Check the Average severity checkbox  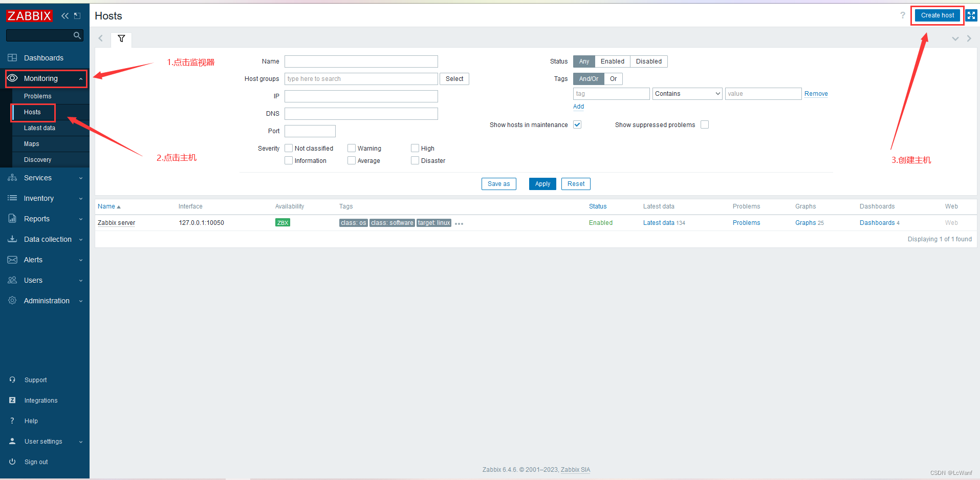(x=352, y=160)
